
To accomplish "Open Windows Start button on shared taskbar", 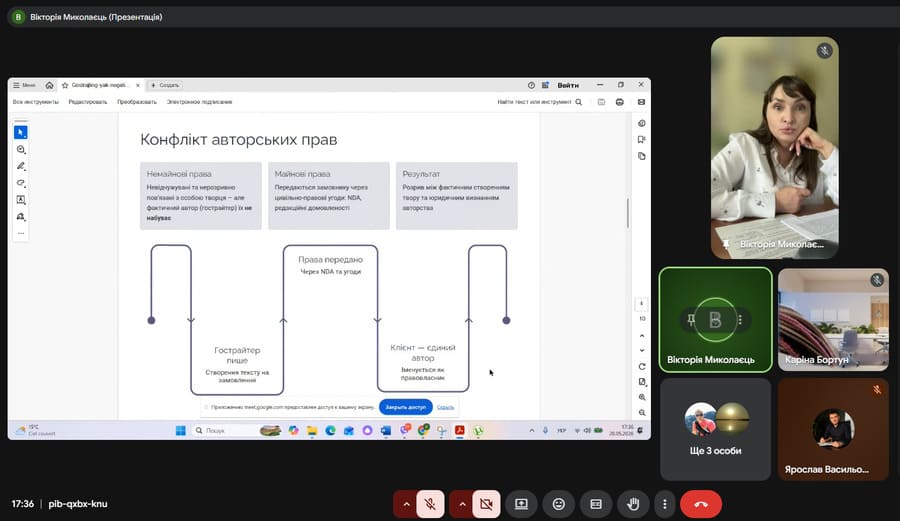I will [x=180, y=430].
